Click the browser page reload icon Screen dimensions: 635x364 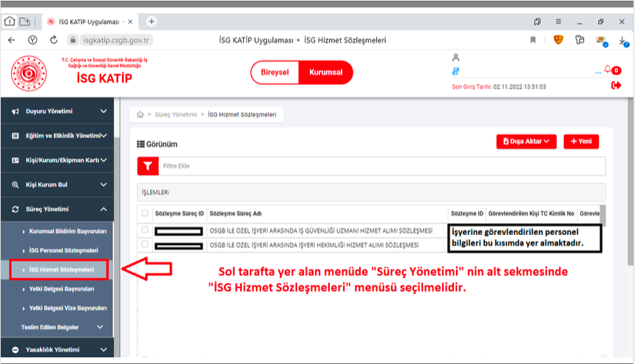(x=54, y=40)
